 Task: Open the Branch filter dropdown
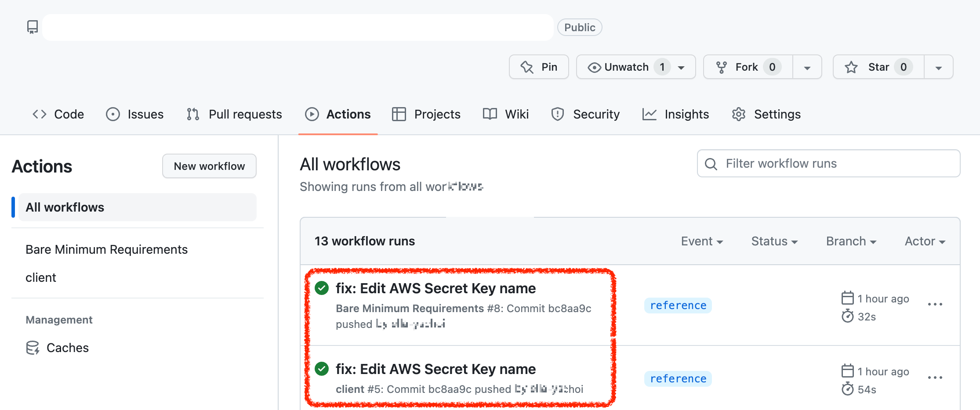851,241
